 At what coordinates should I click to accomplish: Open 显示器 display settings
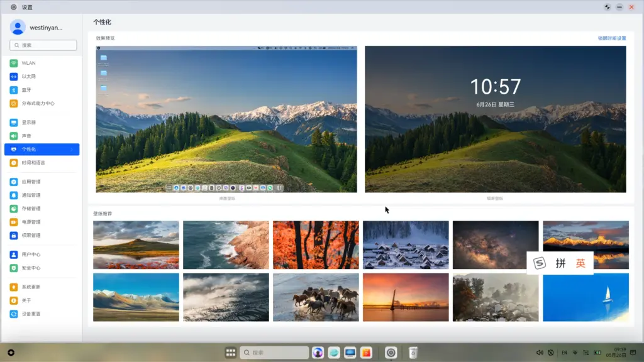(28, 123)
